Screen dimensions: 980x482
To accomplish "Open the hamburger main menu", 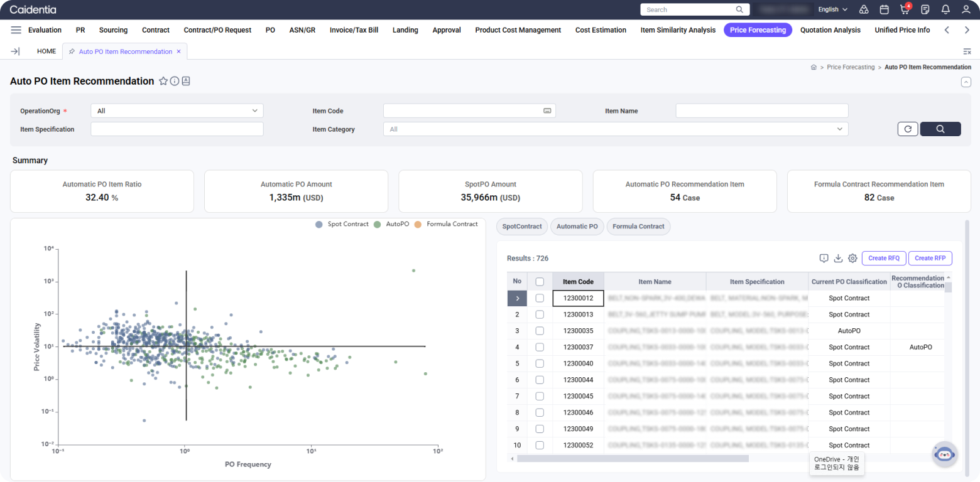I will [16, 30].
